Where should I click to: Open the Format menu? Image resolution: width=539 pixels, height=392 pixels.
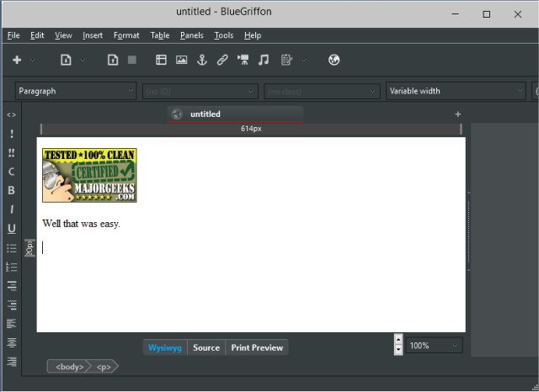(x=126, y=35)
